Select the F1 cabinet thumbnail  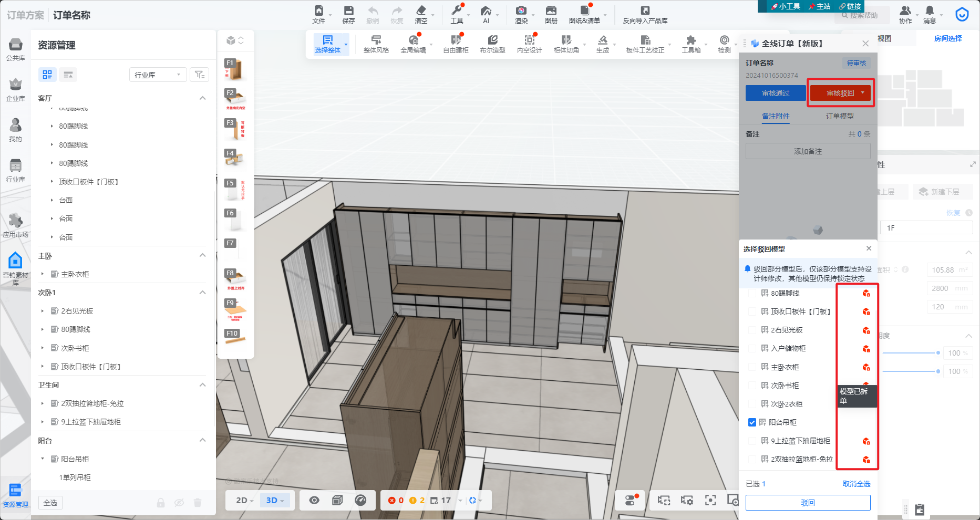235,69
